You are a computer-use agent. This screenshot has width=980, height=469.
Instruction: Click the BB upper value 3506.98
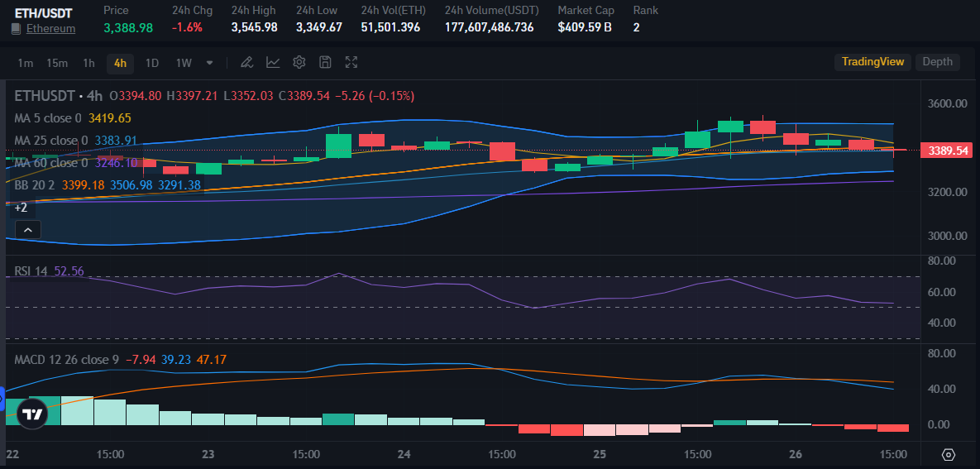(131, 186)
